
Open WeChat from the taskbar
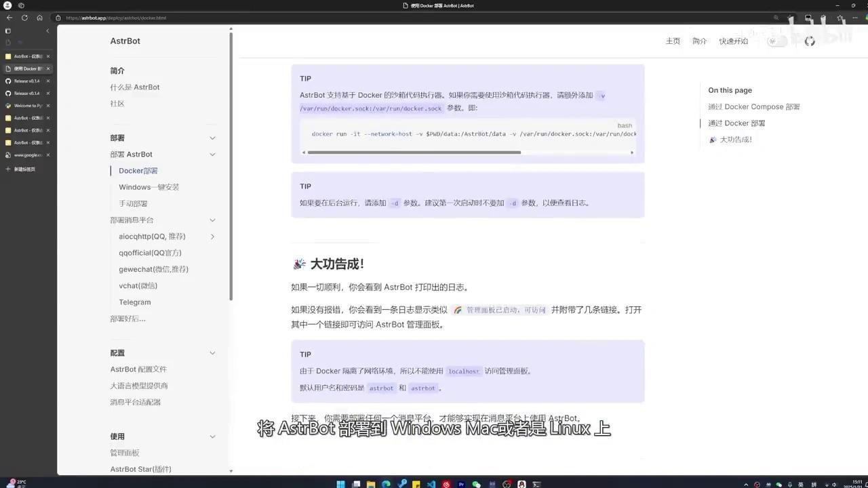(x=477, y=484)
